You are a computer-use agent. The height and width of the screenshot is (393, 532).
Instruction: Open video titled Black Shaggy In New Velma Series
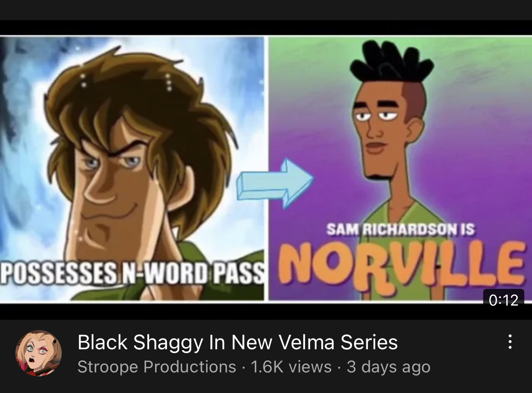[x=238, y=342]
